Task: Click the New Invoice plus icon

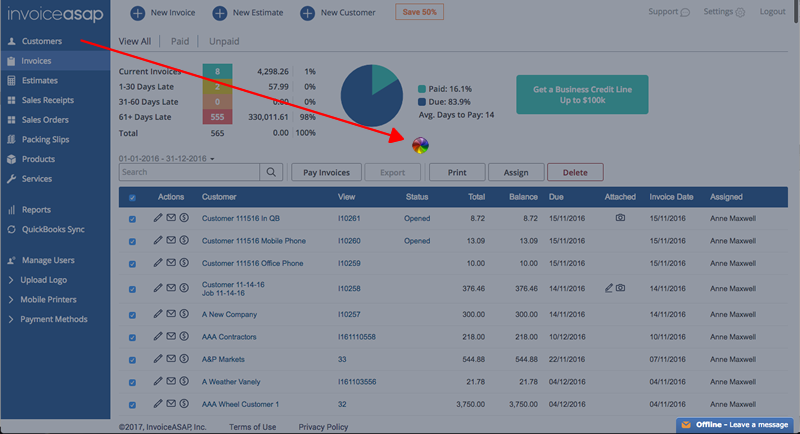Action: [x=136, y=13]
